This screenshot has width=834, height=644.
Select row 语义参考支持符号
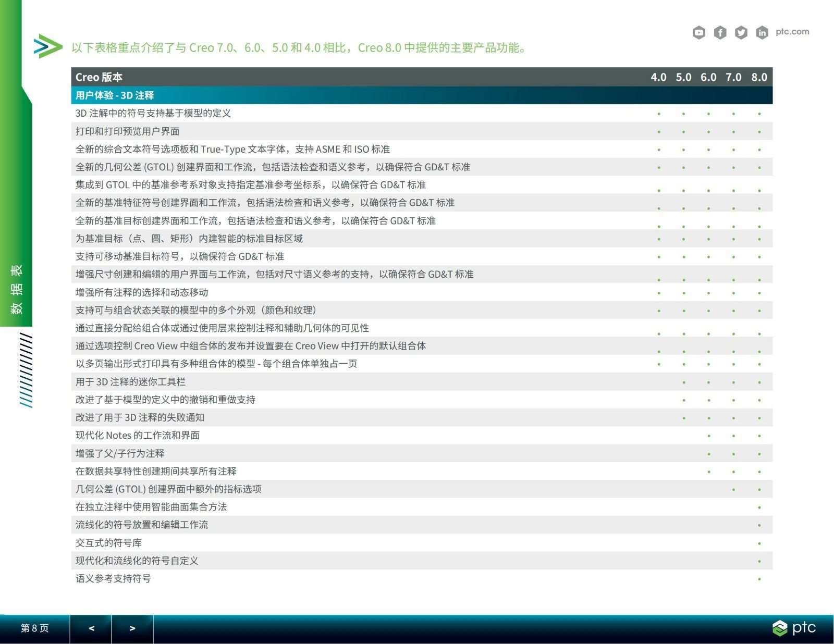point(422,578)
